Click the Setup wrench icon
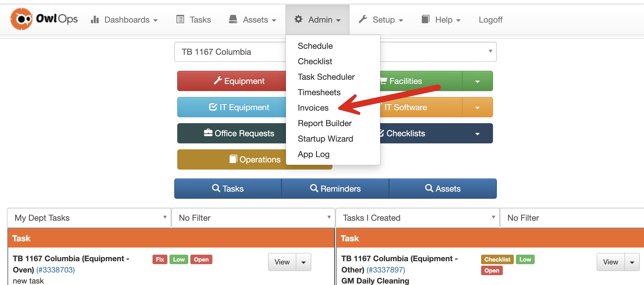The image size is (644, 285). click(x=363, y=19)
